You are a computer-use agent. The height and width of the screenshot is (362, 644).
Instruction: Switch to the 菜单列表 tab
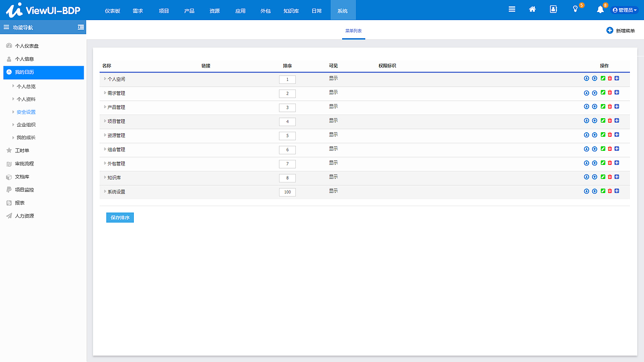(353, 31)
